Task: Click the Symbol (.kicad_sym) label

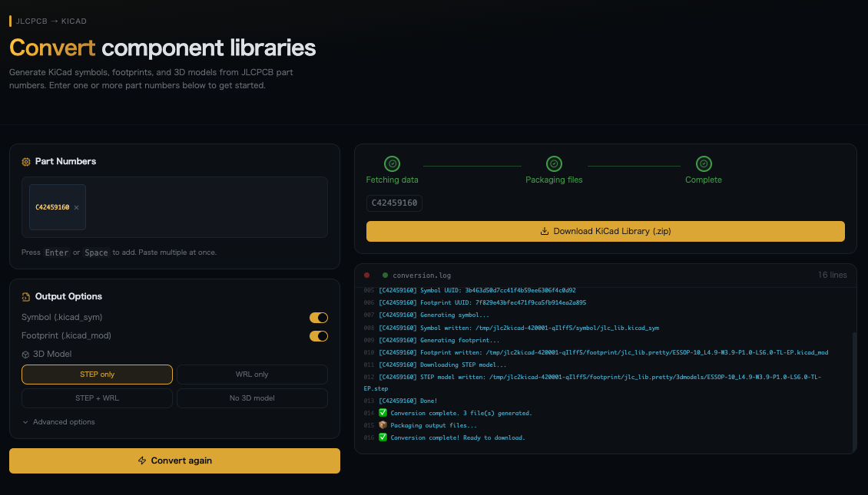Action: click(61, 317)
